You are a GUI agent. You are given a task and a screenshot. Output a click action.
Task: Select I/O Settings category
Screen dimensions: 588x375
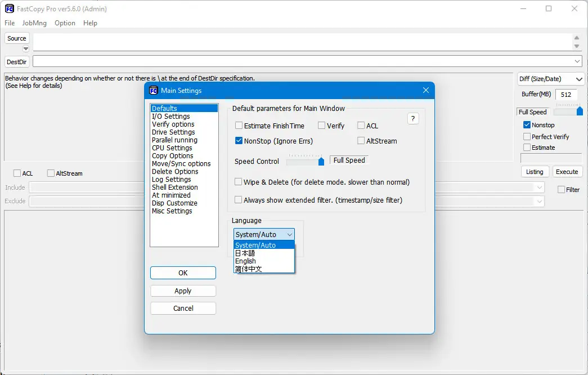click(184, 117)
